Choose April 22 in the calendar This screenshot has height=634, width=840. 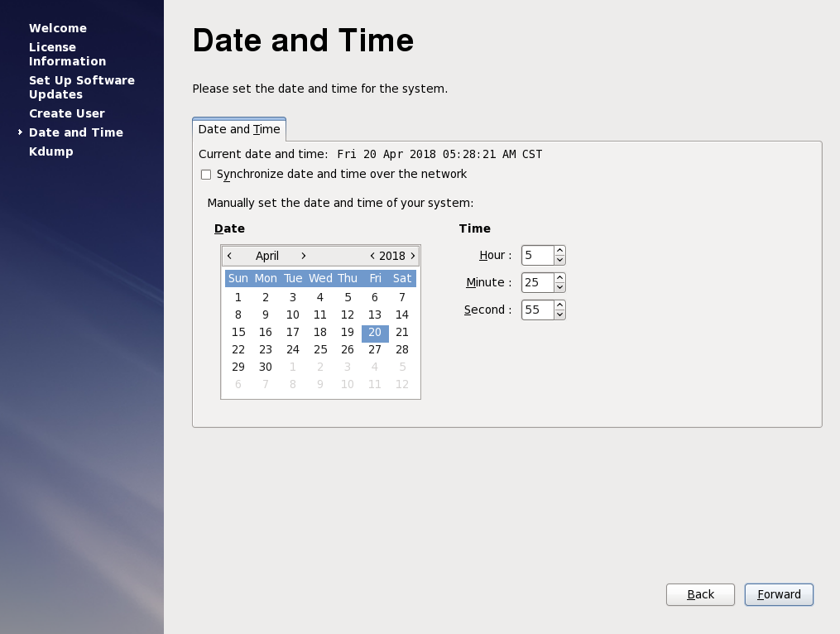(x=238, y=350)
